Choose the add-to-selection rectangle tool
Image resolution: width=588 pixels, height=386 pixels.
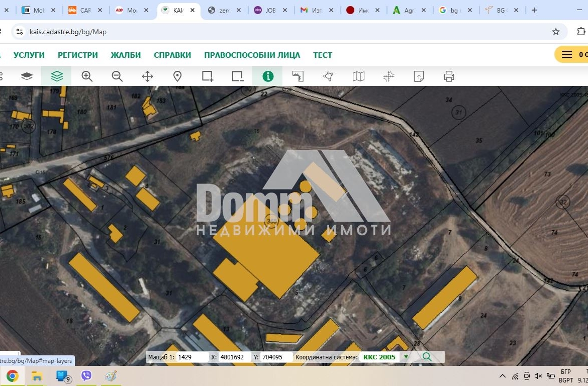(x=208, y=76)
